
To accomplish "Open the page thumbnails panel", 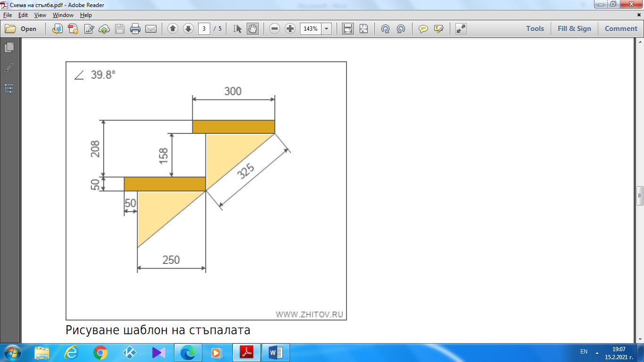I will (9, 48).
